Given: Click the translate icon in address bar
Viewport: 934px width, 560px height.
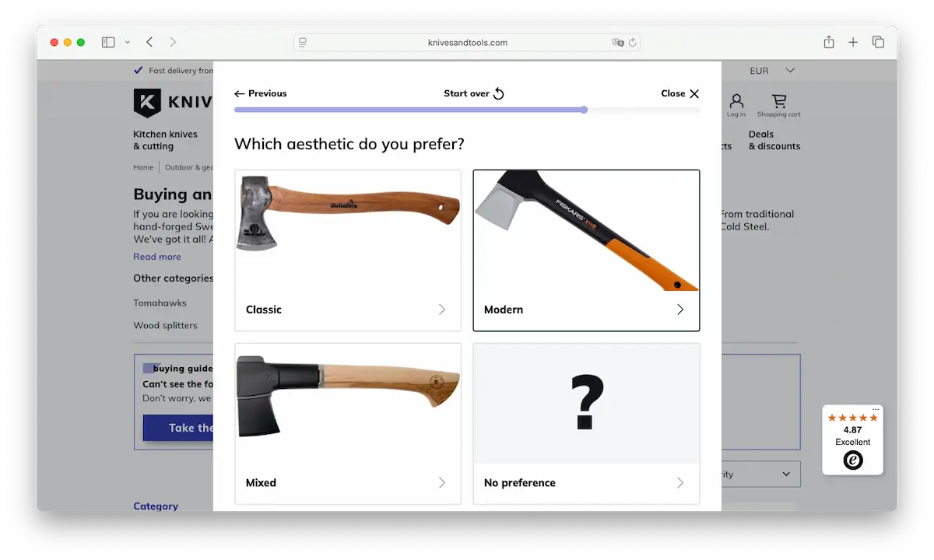Looking at the screenshot, I should click(618, 43).
